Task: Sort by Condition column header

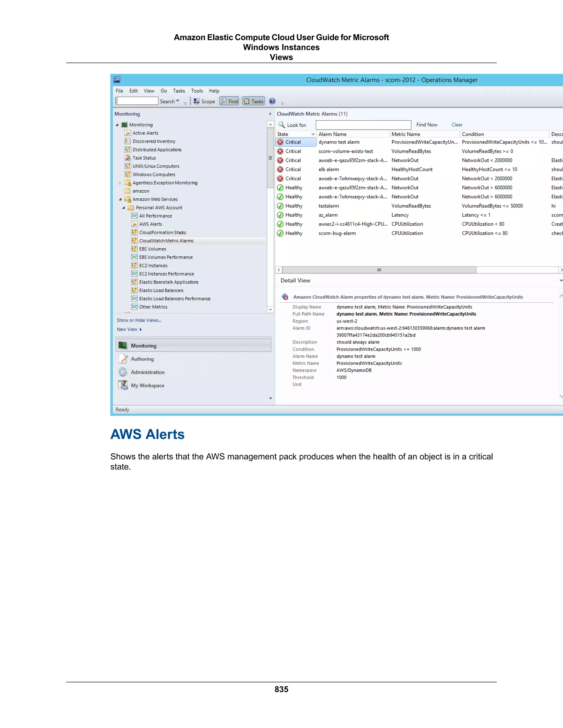Action: [504, 134]
